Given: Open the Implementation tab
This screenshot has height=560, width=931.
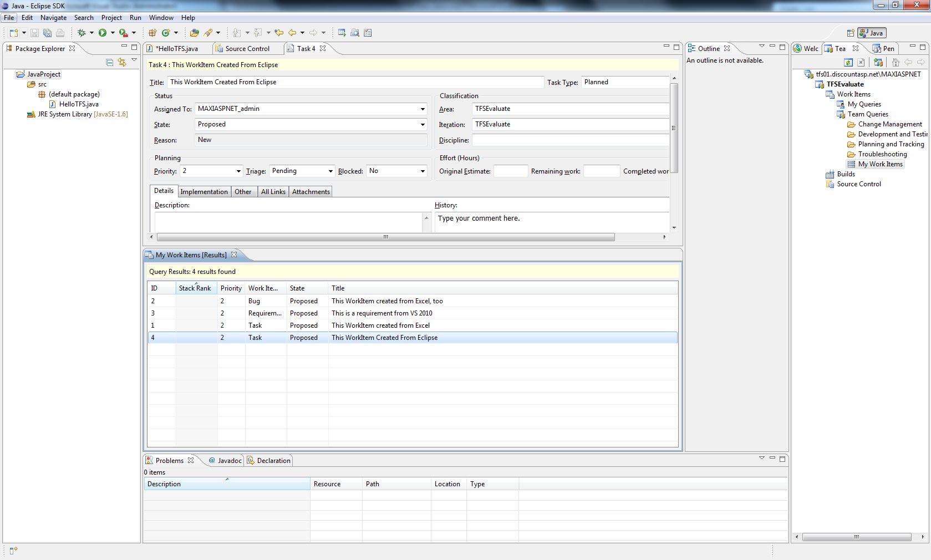Looking at the screenshot, I should tap(204, 192).
